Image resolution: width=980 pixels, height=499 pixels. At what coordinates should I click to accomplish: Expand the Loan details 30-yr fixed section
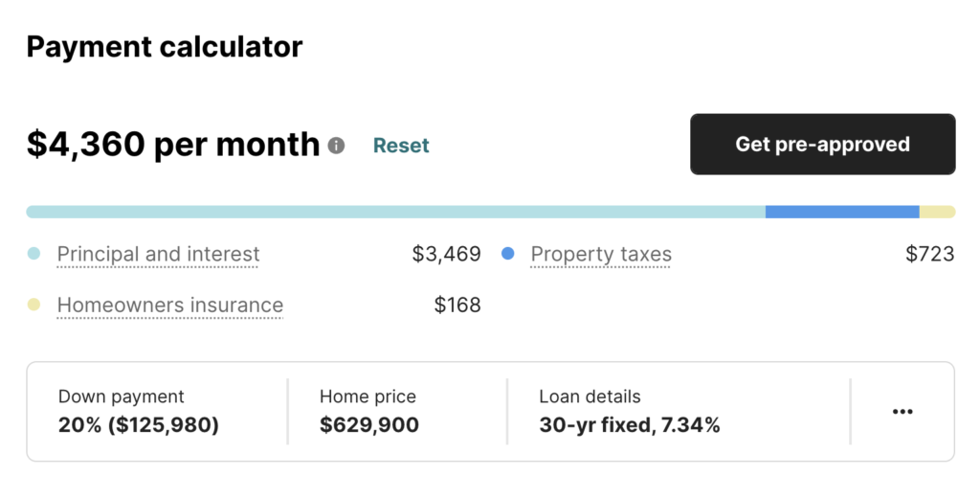pyautogui.click(x=679, y=412)
